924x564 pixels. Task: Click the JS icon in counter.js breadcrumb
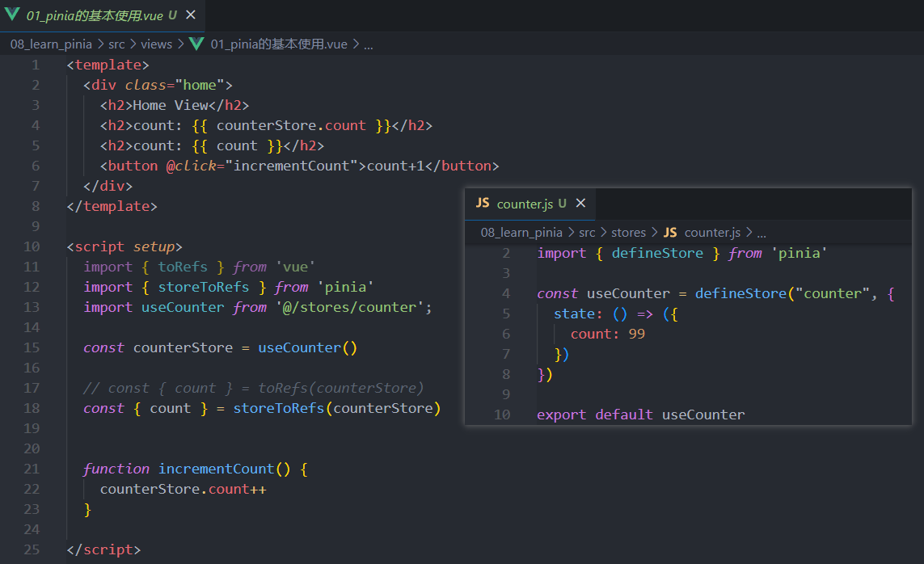670,233
